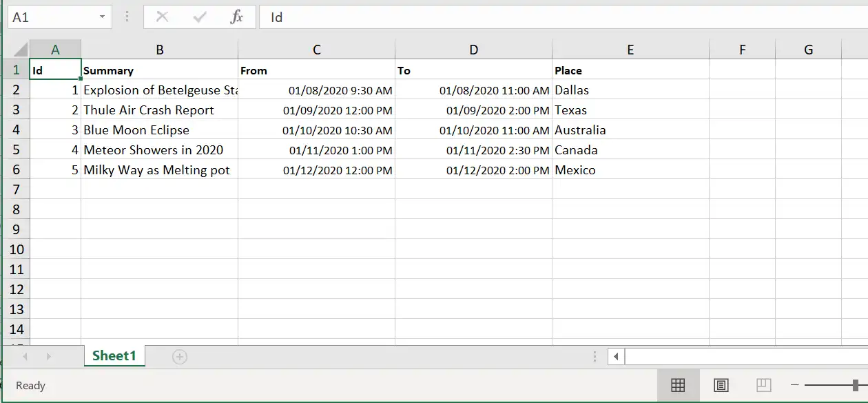Select column D header
The width and height of the screenshot is (868, 403).
pyautogui.click(x=474, y=50)
